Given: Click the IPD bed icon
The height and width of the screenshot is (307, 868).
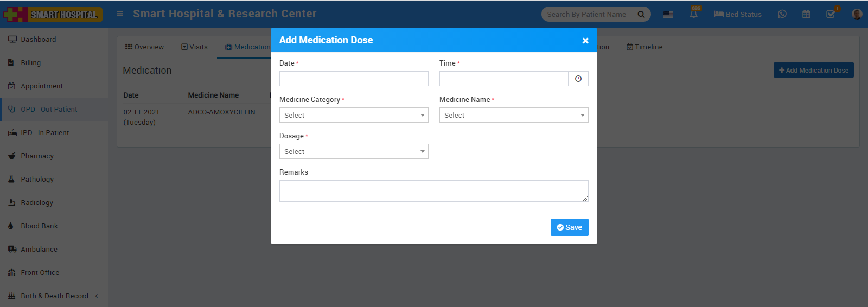Looking at the screenshot, I should (12, 133).
